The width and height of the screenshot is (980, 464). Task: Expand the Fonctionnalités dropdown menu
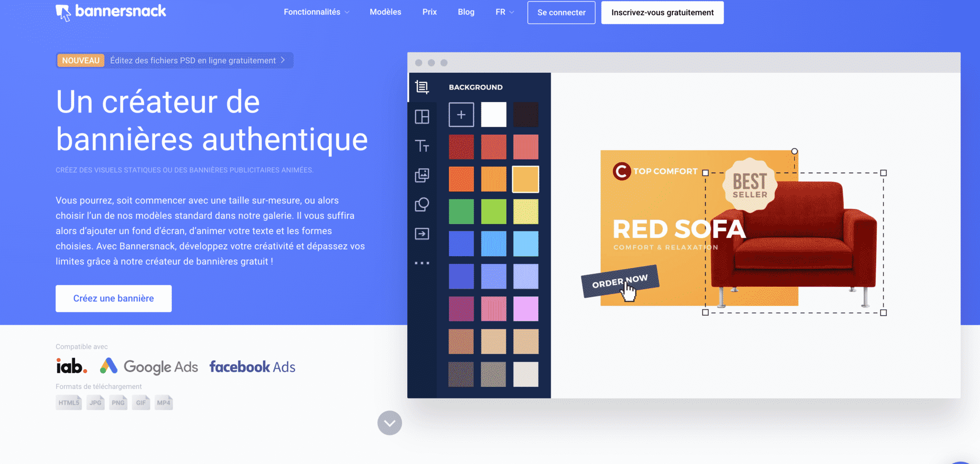pos(316,12)
